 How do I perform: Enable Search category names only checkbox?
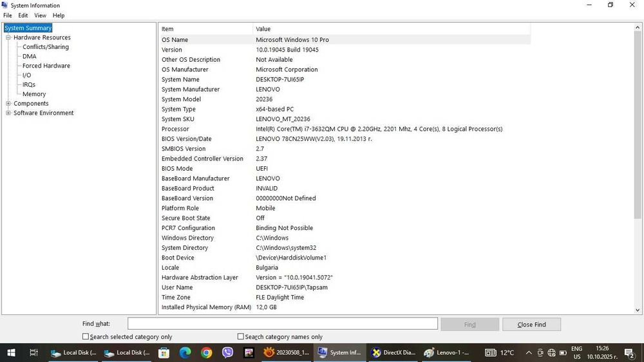click(x=241, y=336)
